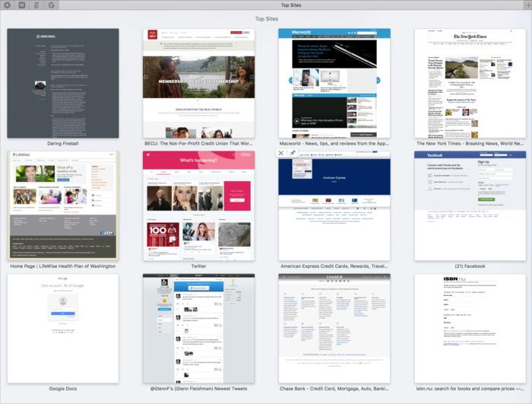Open the Macworld site thumbnail
The image size is (532, 404).
click(x=334, y=83)
